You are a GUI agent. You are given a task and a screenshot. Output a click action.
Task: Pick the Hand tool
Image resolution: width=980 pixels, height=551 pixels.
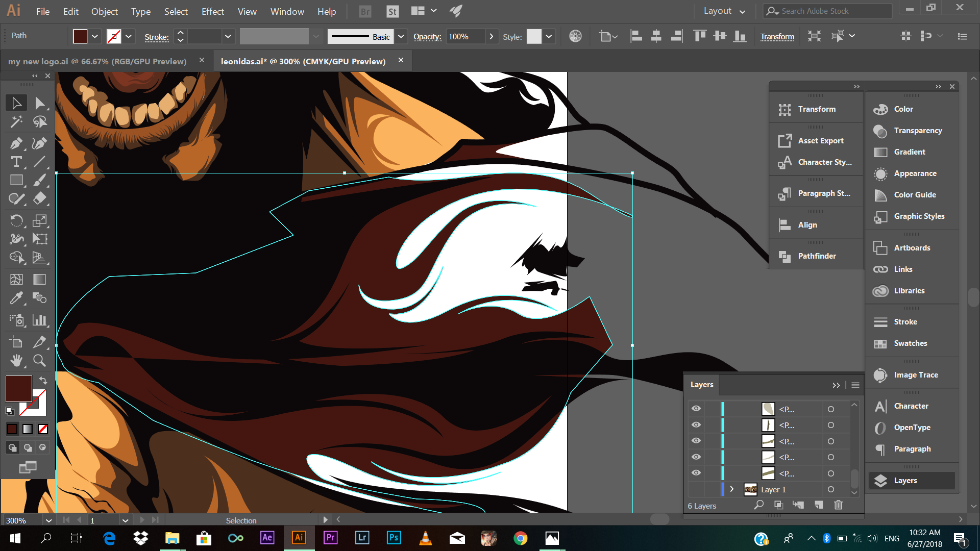[x=16, y=361]
